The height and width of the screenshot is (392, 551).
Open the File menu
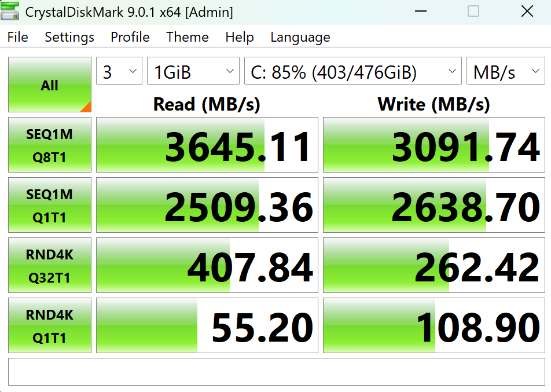point(17,37)
